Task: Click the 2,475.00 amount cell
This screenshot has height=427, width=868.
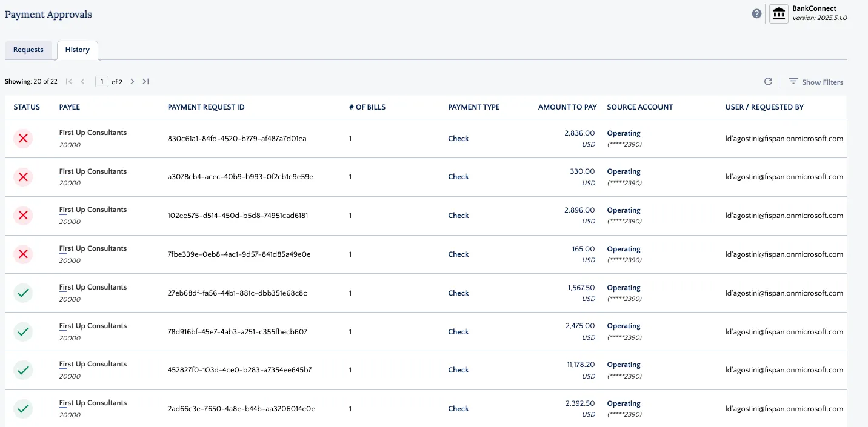Action: (580, 326)
